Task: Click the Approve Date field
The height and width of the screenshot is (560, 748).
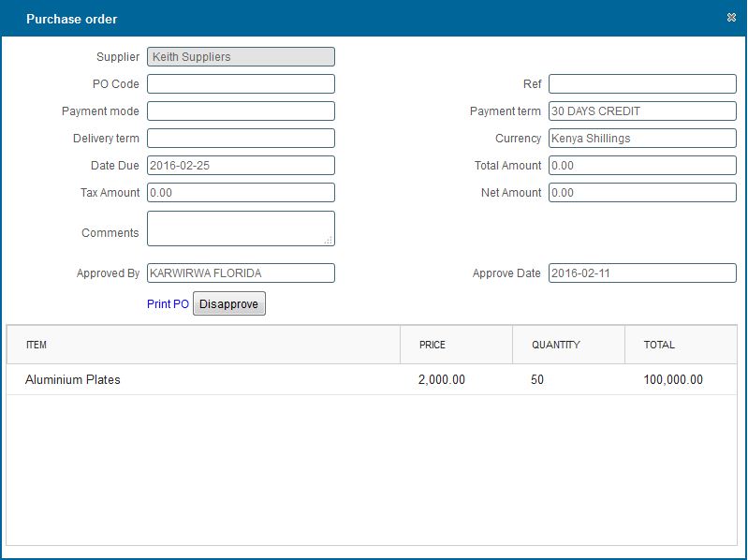Action: pos(642,273)
